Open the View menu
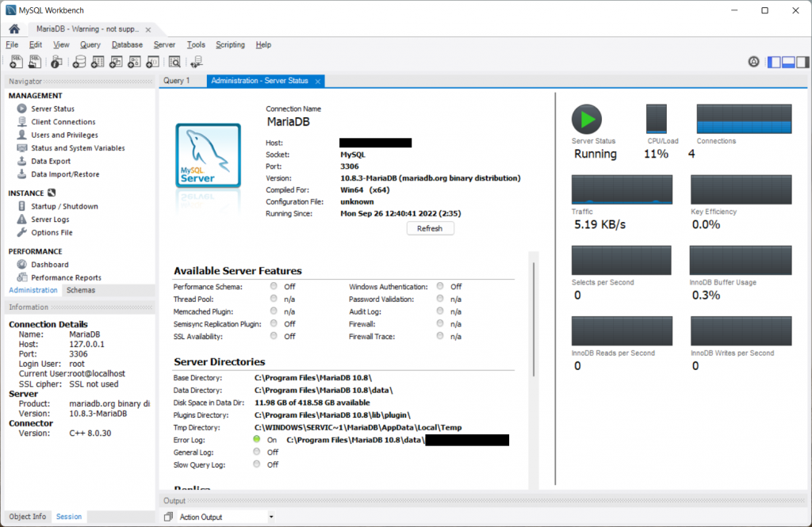The width and height of the screenshot is (812, 527). [61, 45]
